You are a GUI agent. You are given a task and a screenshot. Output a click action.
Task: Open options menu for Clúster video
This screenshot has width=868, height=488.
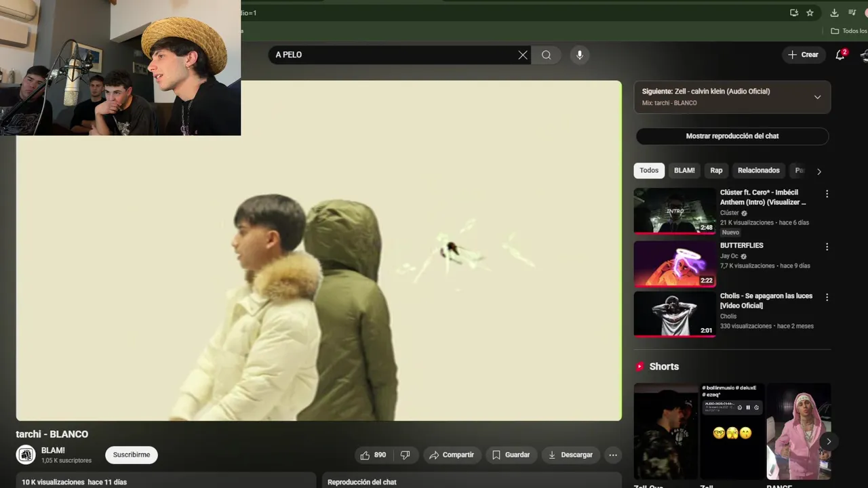pyautogui.click(x=827, y=194)
